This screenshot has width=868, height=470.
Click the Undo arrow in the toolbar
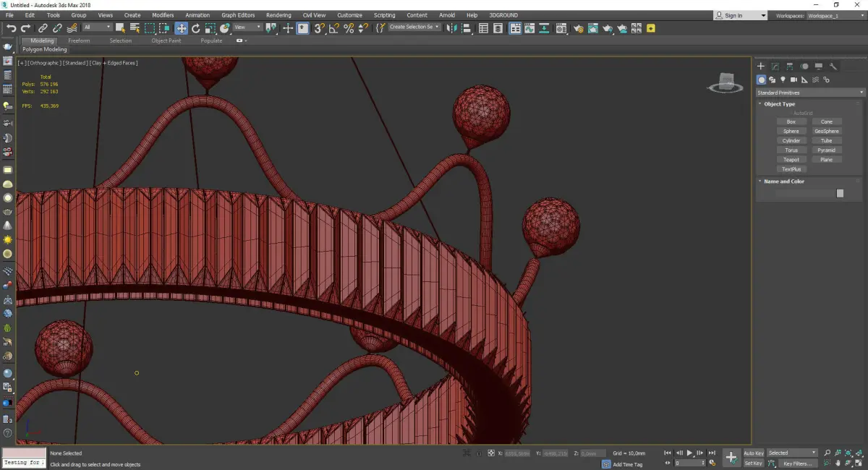tap(11, 28)
